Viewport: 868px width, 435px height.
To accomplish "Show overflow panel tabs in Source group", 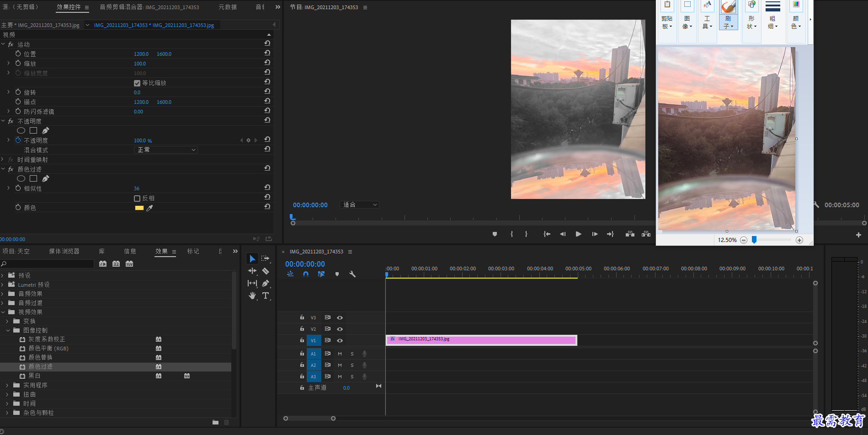I will (x=278, y=7).
